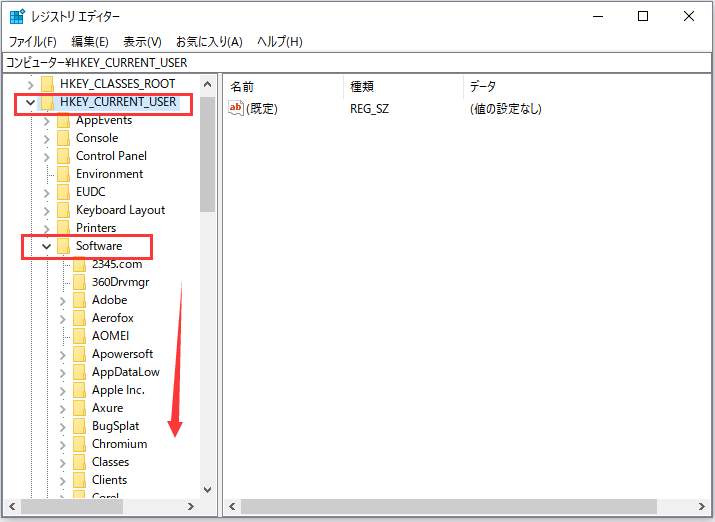
Task: Click the Apple Inc. folder icon
Action: 79,390
